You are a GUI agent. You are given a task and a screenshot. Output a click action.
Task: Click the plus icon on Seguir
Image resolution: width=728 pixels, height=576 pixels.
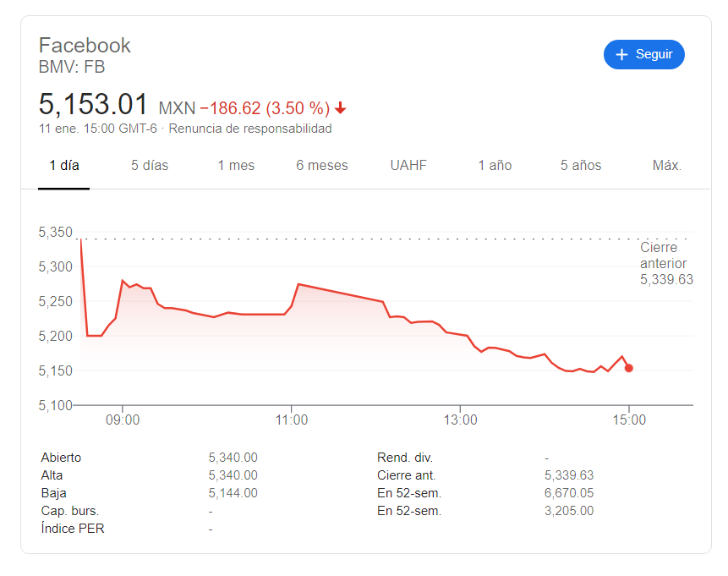point(621,55)
